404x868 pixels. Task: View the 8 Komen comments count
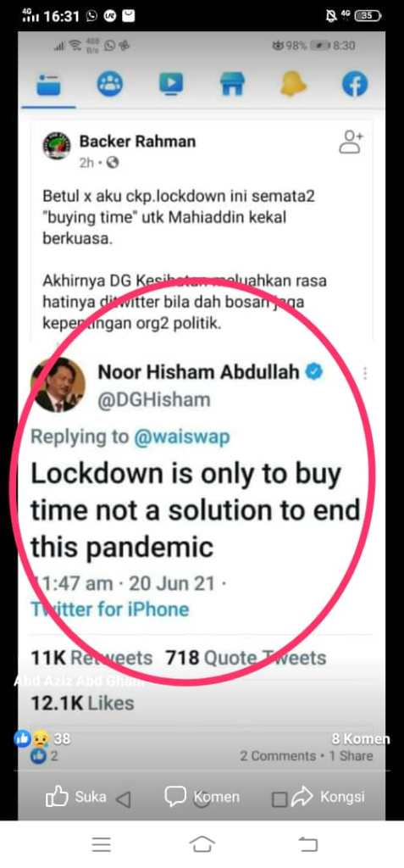coord(361,739)
